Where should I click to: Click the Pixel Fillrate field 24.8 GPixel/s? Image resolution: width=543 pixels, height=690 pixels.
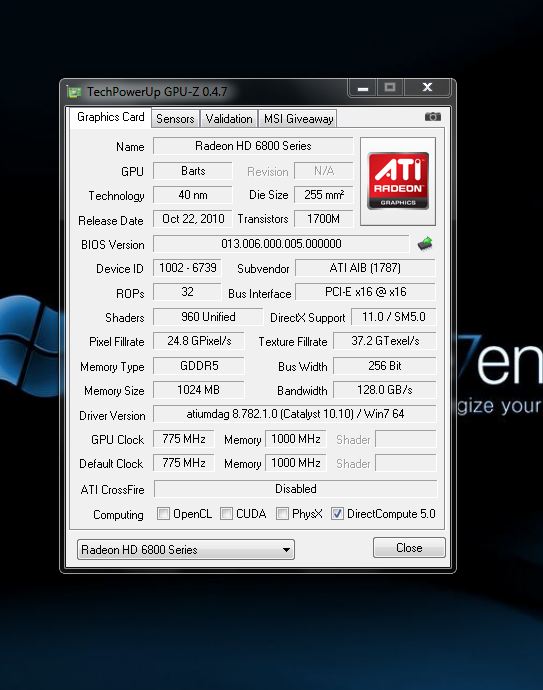pyautogui.click(x=198, y=341)
